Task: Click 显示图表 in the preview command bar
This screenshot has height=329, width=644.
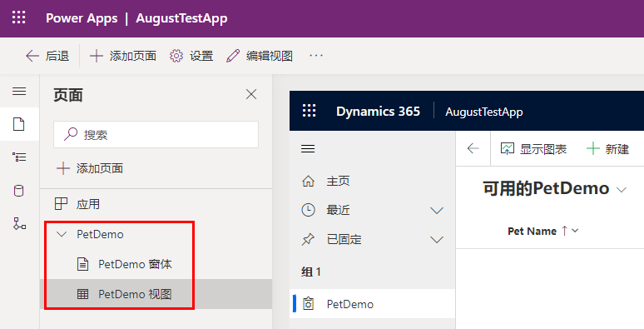Action: point(533,149)
